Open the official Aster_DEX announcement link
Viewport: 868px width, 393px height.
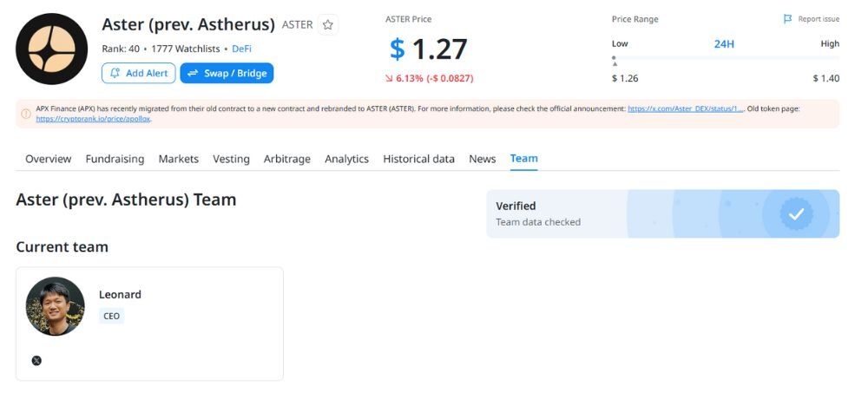pos(686,108)
